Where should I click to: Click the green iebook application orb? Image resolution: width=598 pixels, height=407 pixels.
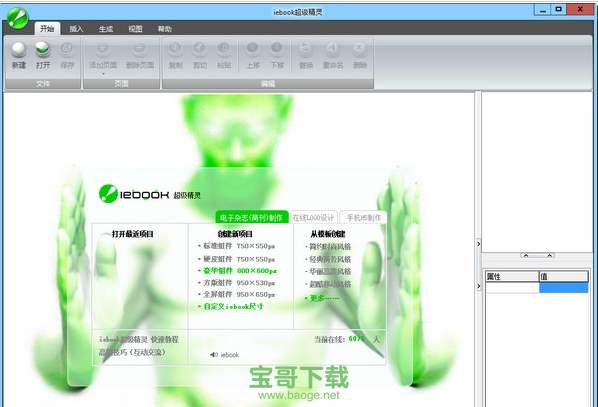(x=18, y=18)
